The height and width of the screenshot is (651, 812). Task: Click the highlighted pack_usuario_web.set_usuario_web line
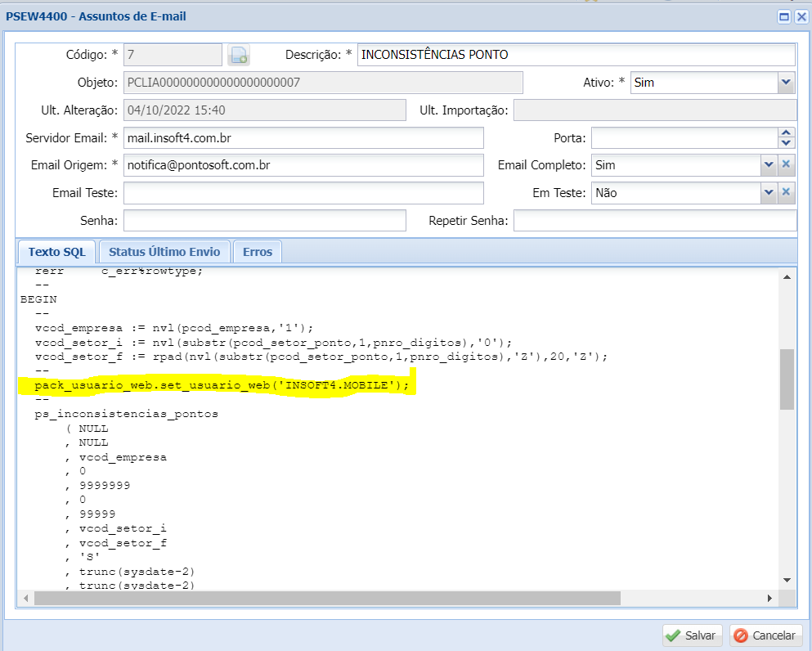pyautogui.click(x=222, y=385)
